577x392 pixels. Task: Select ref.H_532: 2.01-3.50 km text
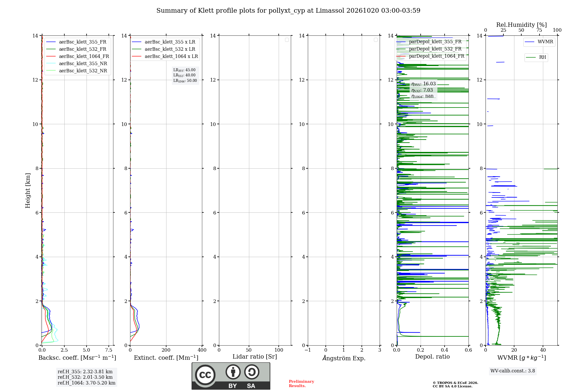(x=85, y=377)
